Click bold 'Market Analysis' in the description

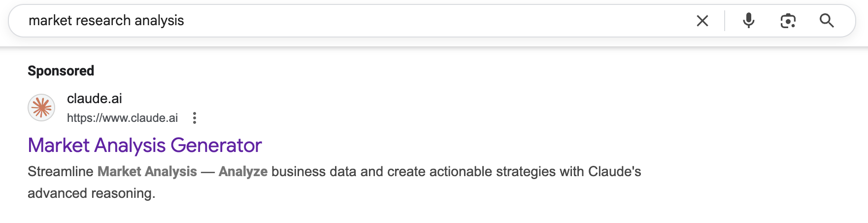tap(147, 172)
